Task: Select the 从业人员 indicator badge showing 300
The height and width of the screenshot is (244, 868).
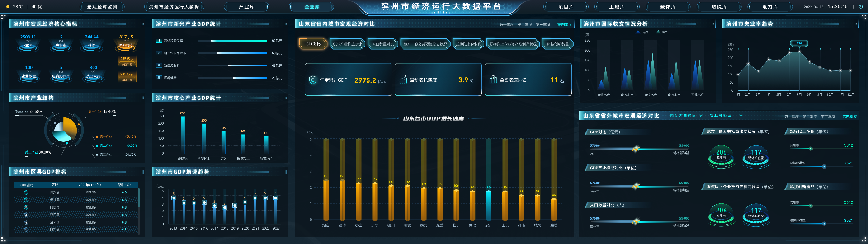Action: point(93,75)
